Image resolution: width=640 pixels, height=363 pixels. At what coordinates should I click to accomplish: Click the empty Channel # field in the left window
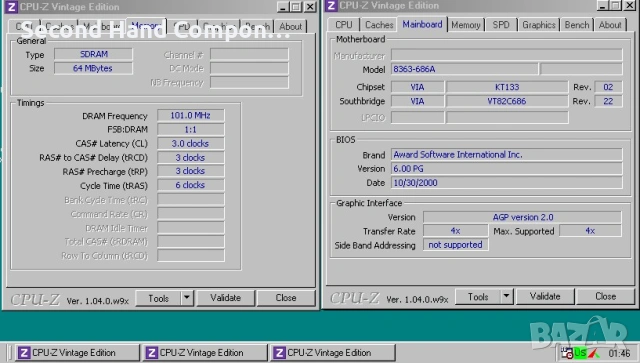click(x=249, y=54)
